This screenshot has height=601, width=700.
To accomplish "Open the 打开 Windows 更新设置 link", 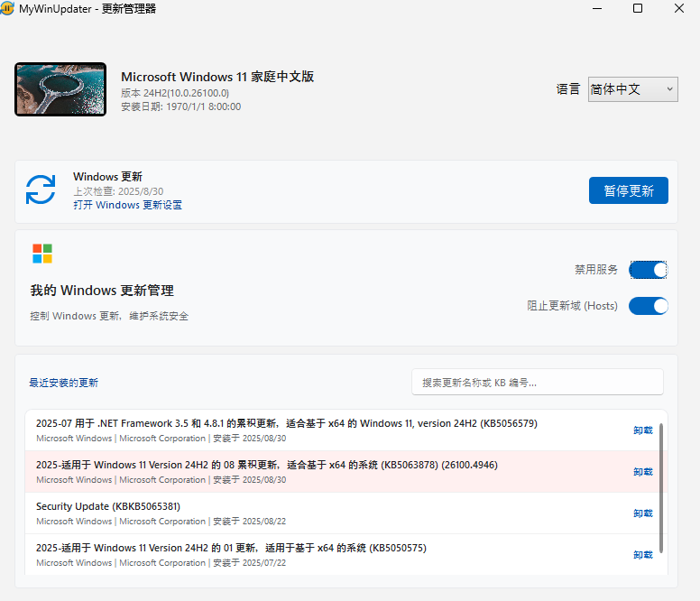I will click(128, 205).
